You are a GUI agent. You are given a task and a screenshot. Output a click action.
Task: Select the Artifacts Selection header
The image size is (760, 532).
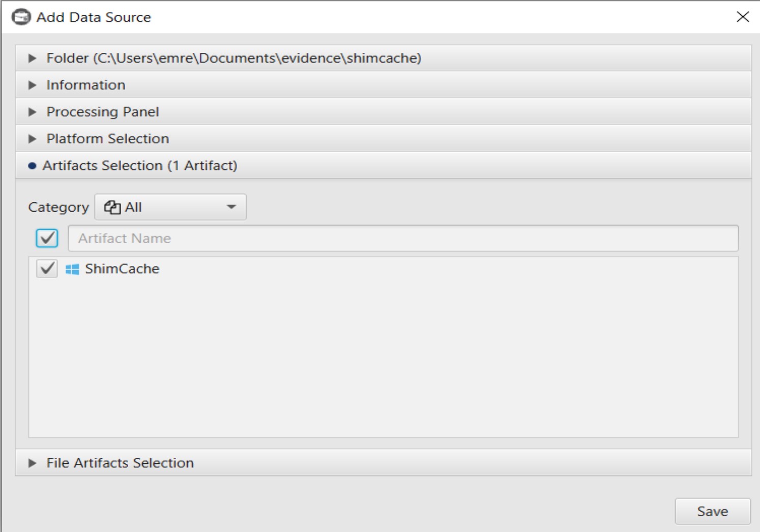(x=139, y=166)
